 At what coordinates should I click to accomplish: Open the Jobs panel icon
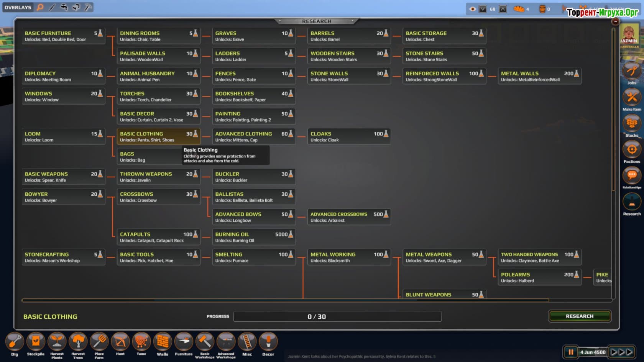click(x=631, y=71)
